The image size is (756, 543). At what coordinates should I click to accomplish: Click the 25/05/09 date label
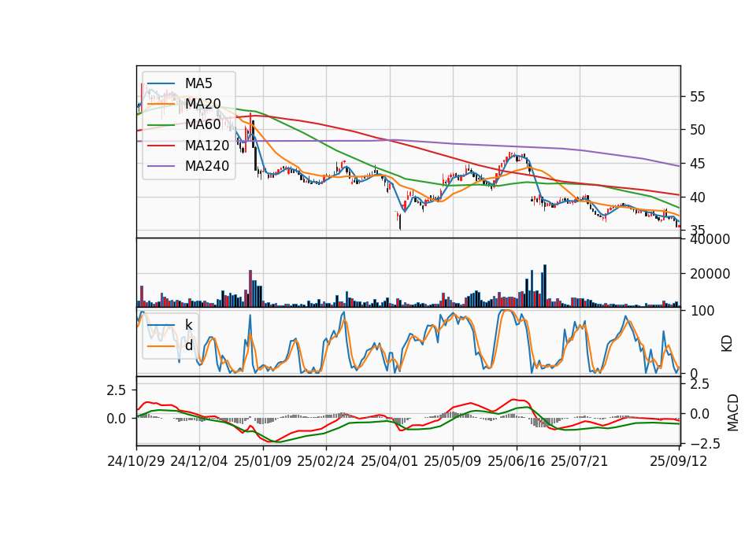(453, 461)
